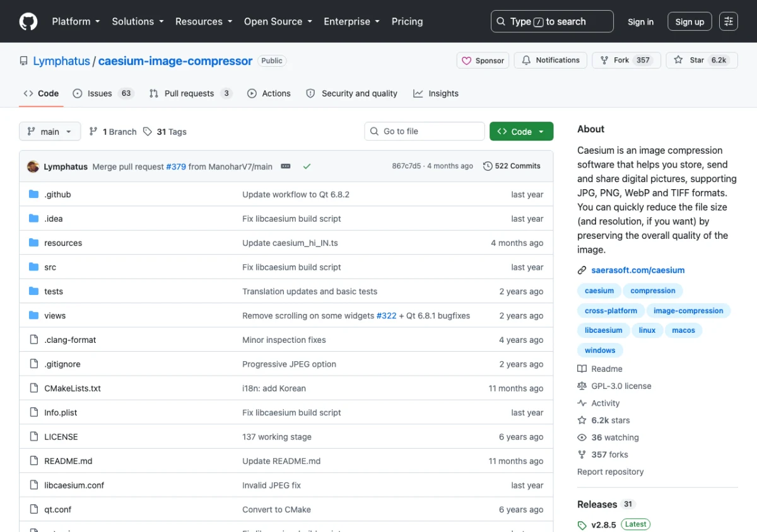This screenshot has height=532, width=757.
Task: Open pull request #379 link
Action: click(x=176, y=166)
